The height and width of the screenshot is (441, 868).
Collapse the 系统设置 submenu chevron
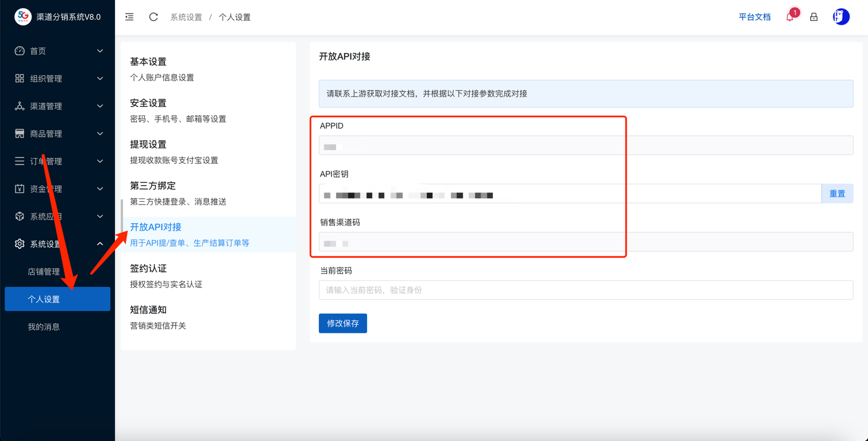coord(99,243)
